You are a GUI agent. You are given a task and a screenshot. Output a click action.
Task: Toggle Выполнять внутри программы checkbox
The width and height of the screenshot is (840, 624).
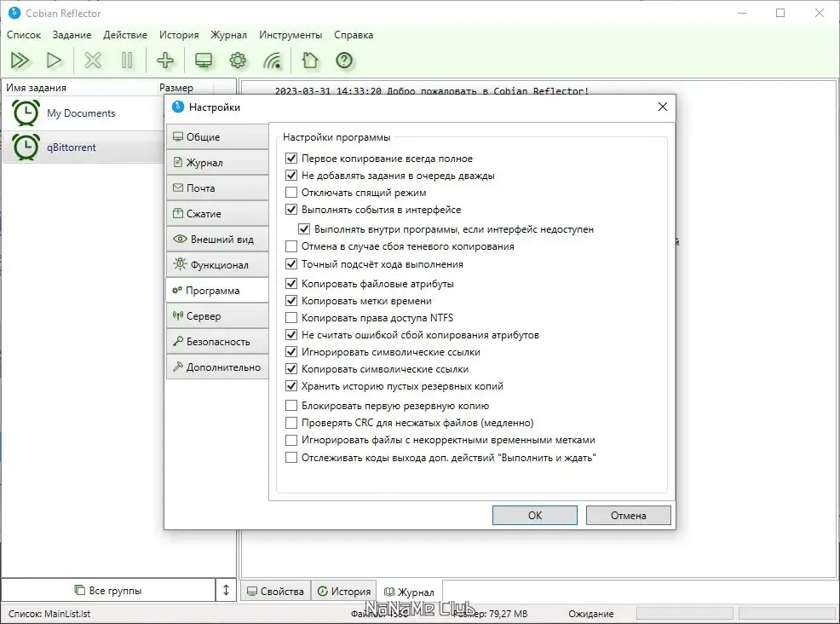304,229
